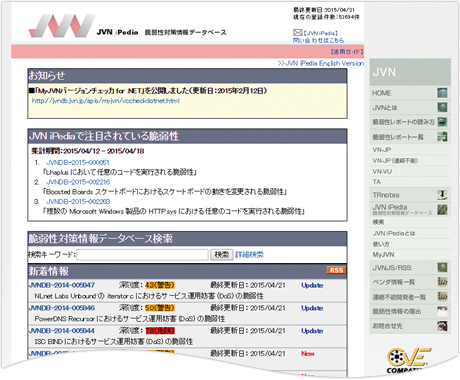Open the JVNDB-2014-005947 entry
This screenshot has width=460, height=380.
point(62,285)
